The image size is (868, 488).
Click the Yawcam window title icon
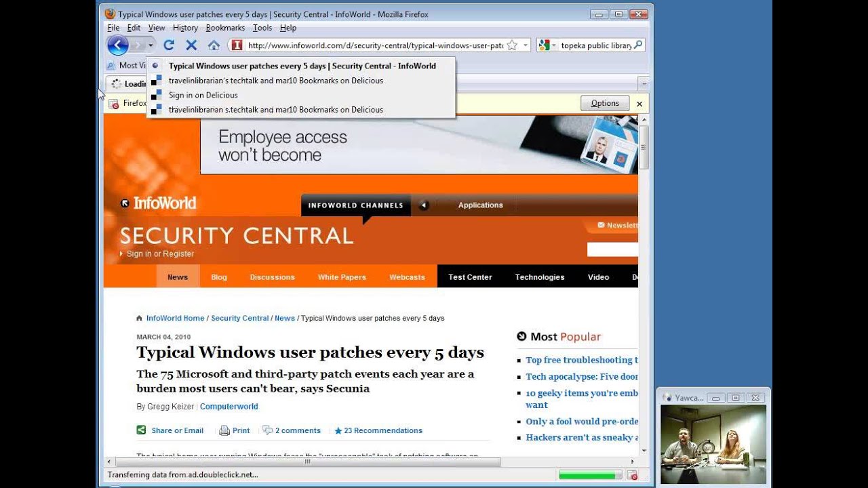[x=667, y=398]
